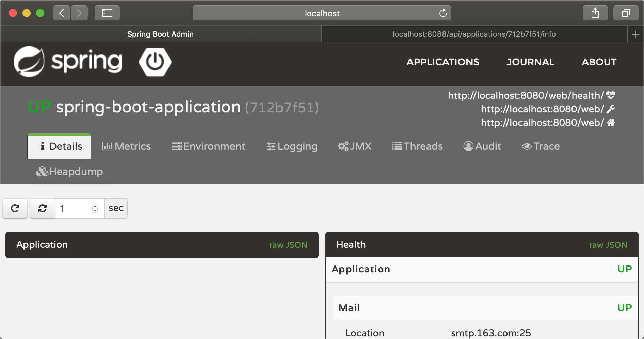Click the application ID (712b7f51)
This screenshot has height=339, width=644.
tap(282, 108)
